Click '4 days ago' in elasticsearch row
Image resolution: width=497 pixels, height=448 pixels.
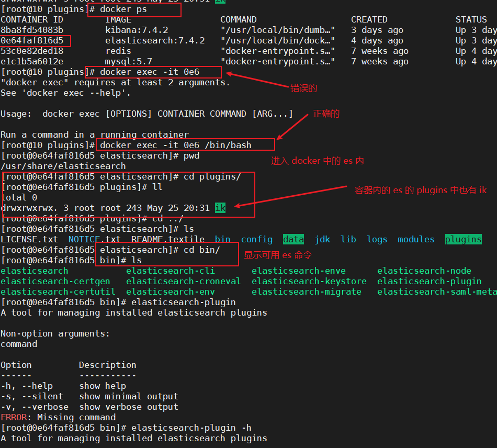click(377, 41)
